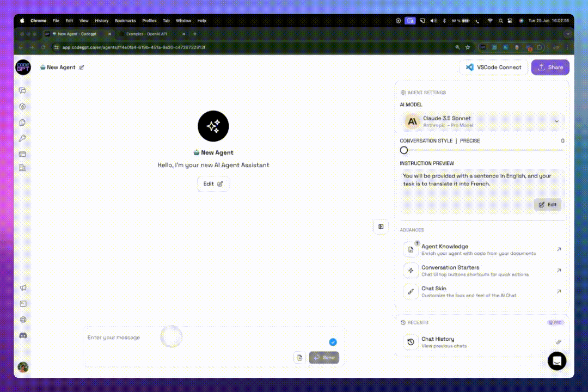Image resolution: width=588 pixels, height=392 pixels.
Task: Bookmark the page with the star icon
Action: tap(468, 47)
